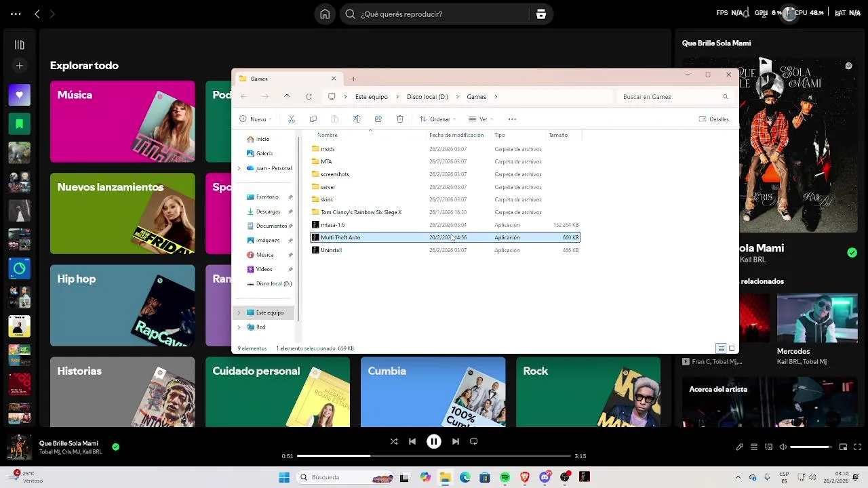Go back to the previous track in Spotify
This screenshot has width=868, height=488.
pos(412,441)
